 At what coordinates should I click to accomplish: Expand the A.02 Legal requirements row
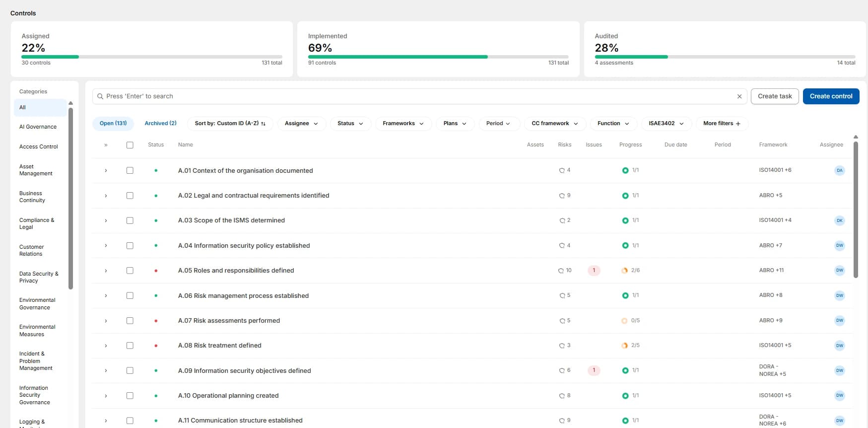point(106,196)
